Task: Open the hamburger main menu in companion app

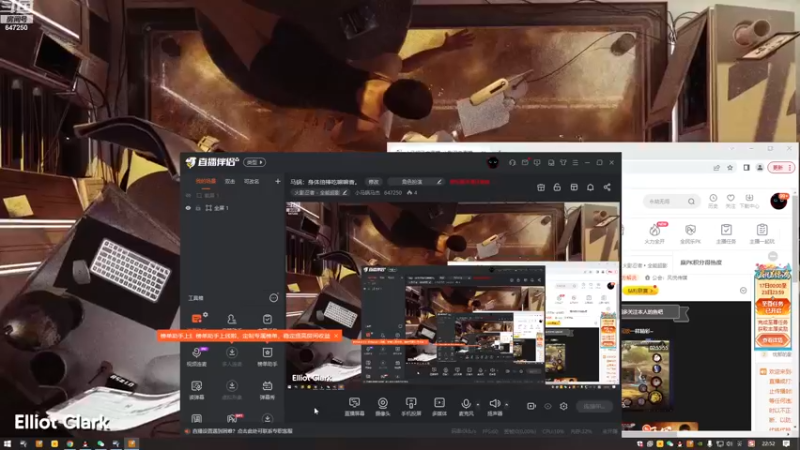Action: pos(575,162)
